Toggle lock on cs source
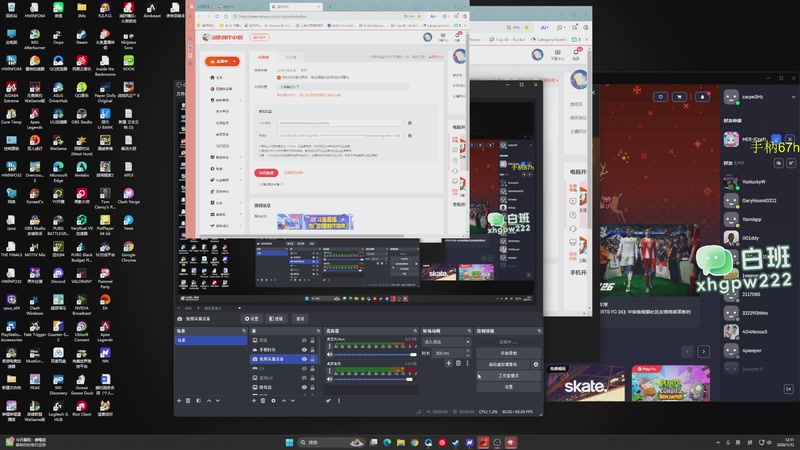 pos(313,368)
